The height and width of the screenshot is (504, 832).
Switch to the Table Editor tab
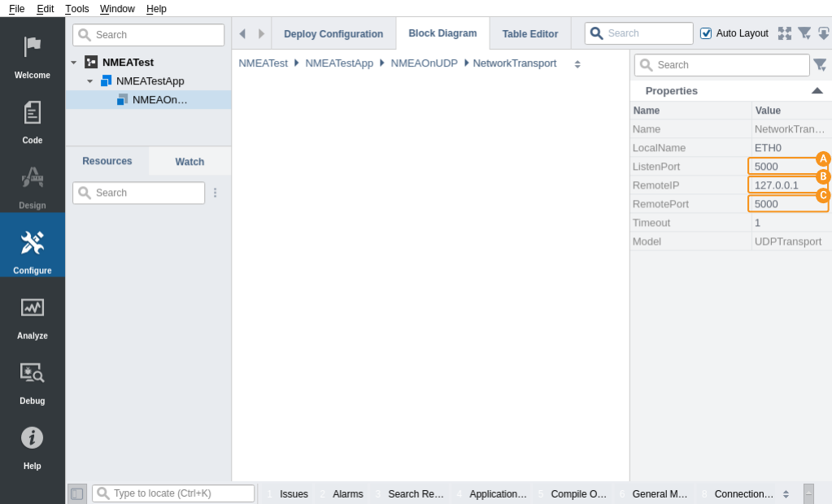pos(529,34)
